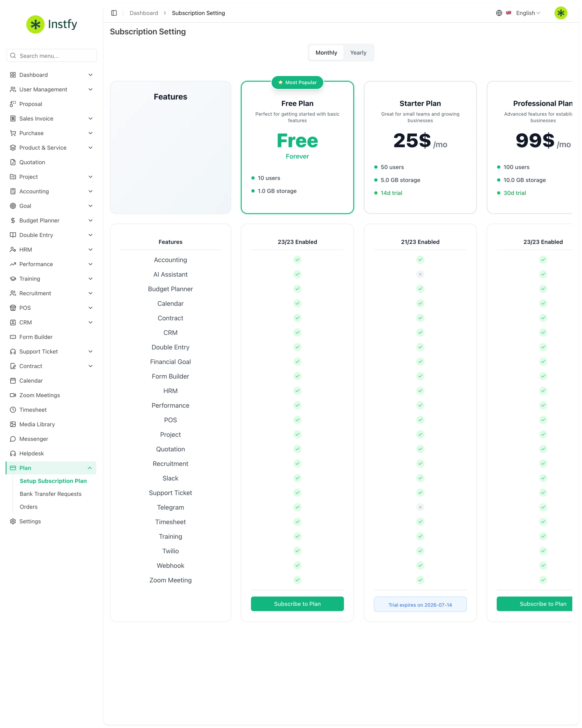Image resolution: width=582 pixels, height=728 pixels.
Task: Click the Subscription Setting breadcrumb
Action: pos(198,13)
